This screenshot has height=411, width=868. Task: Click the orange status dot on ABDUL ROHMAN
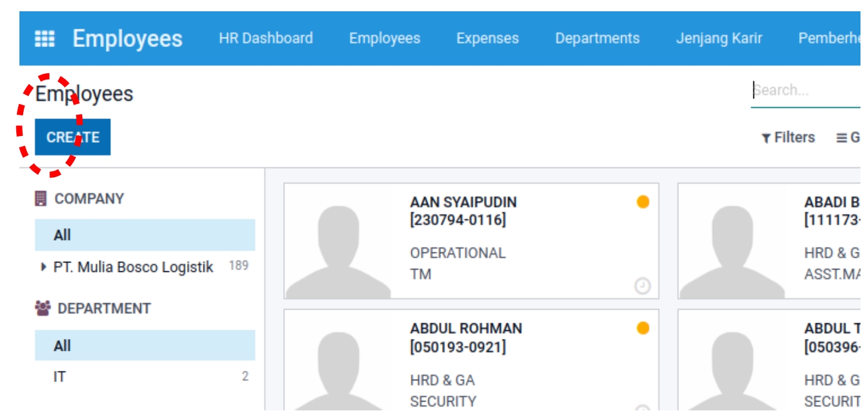click(643, 328)
